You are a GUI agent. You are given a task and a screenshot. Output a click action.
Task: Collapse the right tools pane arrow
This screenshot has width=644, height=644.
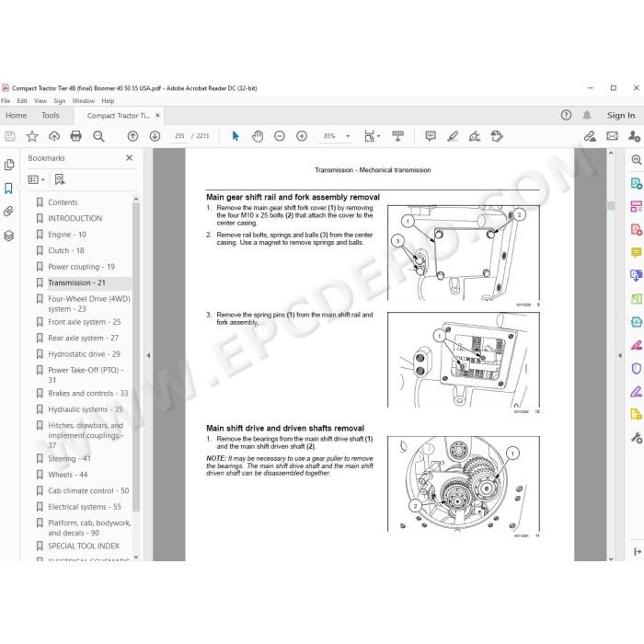[620, 355]
